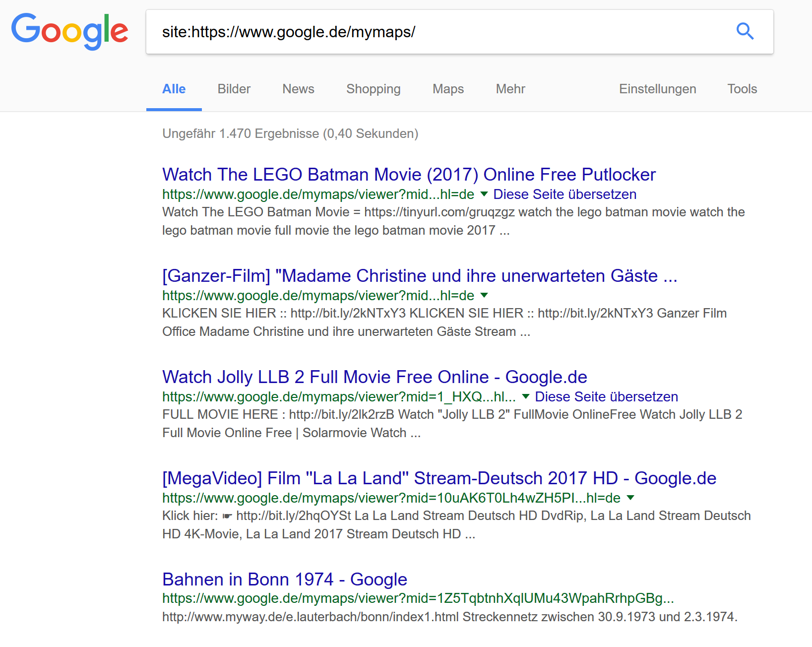This screenshot has width=812, height=647.
Task: Switch to the News tab
Action: pyautogui.click(x=298, y=89)
